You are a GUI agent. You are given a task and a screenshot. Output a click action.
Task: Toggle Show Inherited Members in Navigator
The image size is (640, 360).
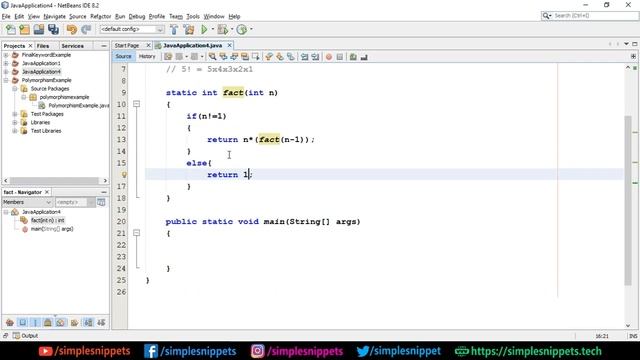pos(10,323)
